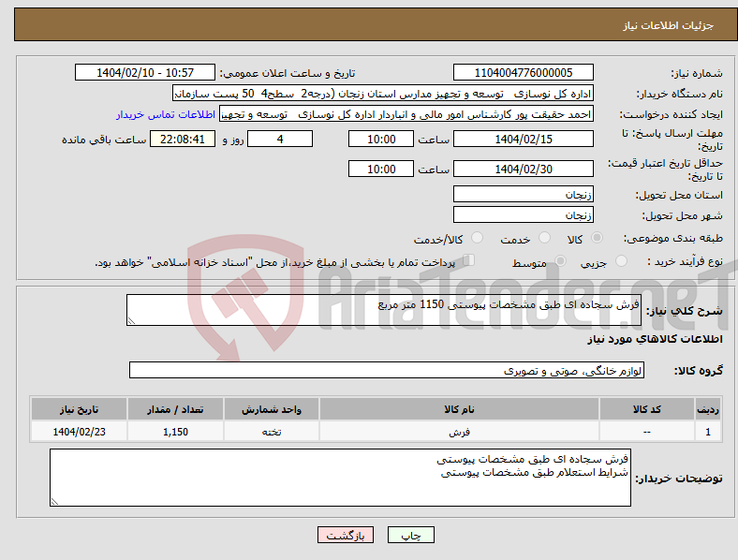Viewport: 738px width, 560px height.
Task: Select the متوسط purchase type radio
Action: (560, 260)
